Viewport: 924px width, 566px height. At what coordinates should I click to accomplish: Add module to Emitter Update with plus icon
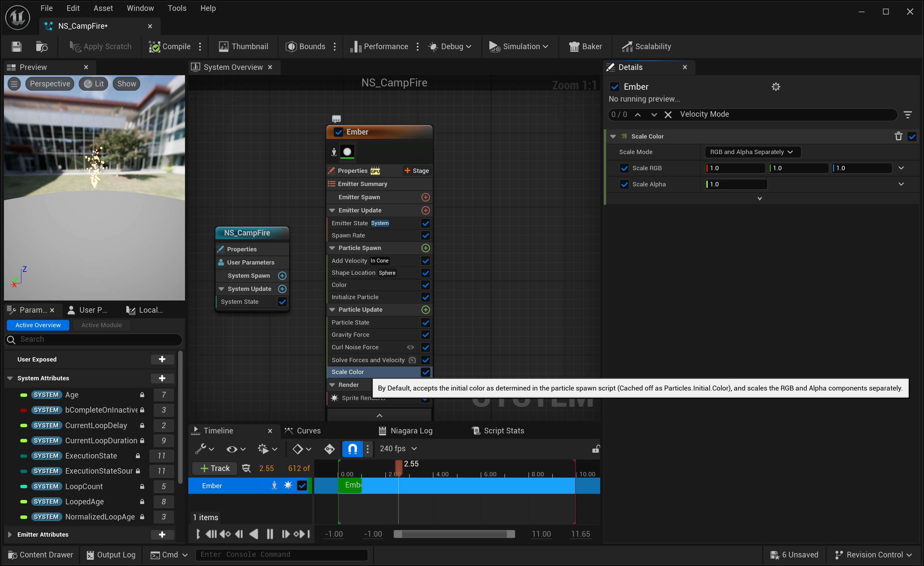pyautogui.click(x=425, y=210)
